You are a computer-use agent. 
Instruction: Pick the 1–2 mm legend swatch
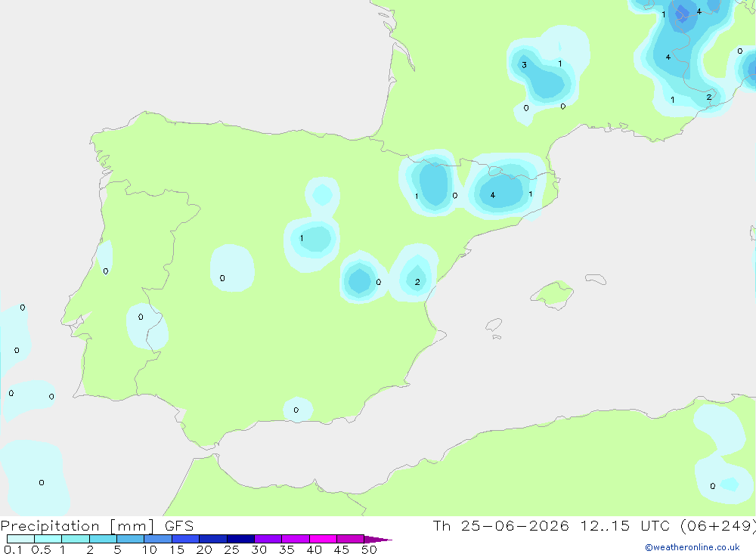pyautogui.click(x=76, y=539)
